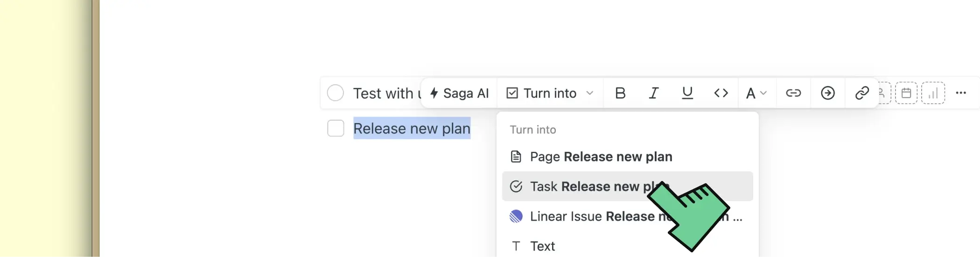The image size is (980, 257).
Task: Underline the selected text
Action: 687,93
